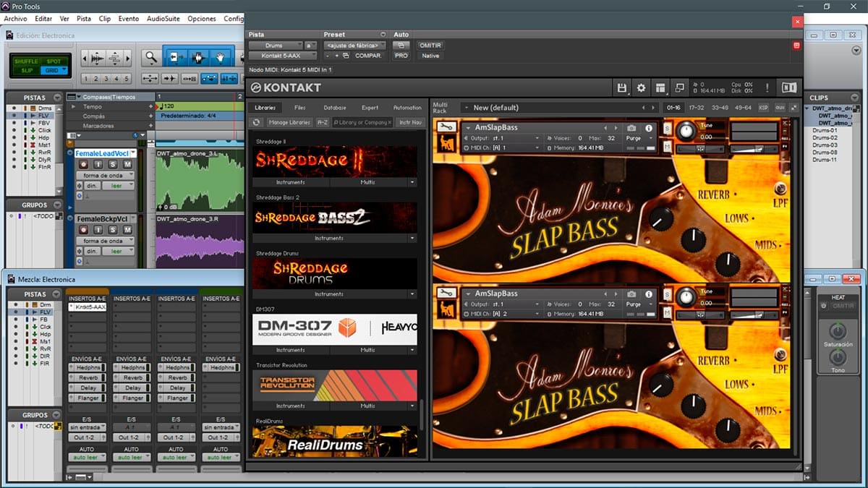Mute the first AmSlapBass instrument

[x=667, y=147]
